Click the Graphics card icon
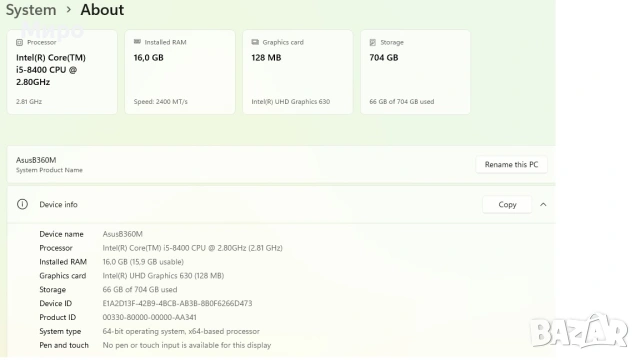The image size is (640, 360). click(255, 42)
